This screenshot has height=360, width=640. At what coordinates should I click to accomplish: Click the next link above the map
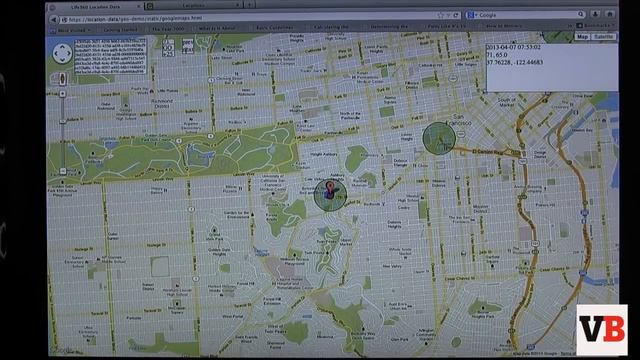coord(187,50)
